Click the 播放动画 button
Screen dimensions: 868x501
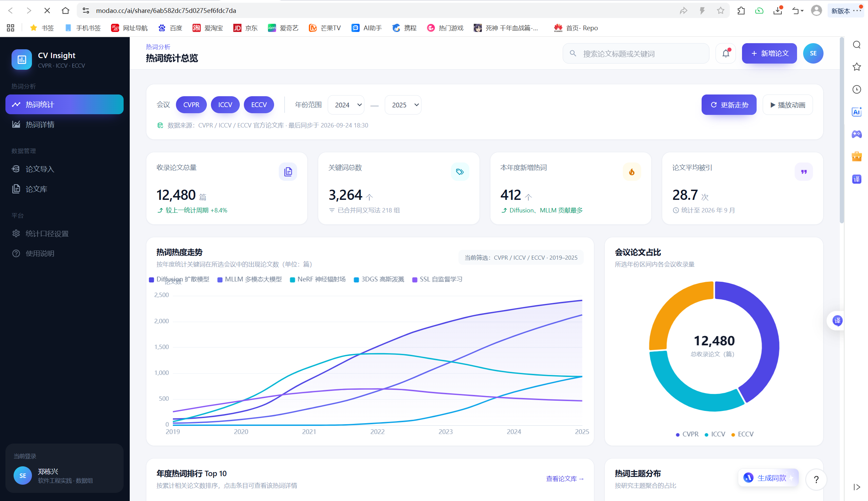[788, 105]
